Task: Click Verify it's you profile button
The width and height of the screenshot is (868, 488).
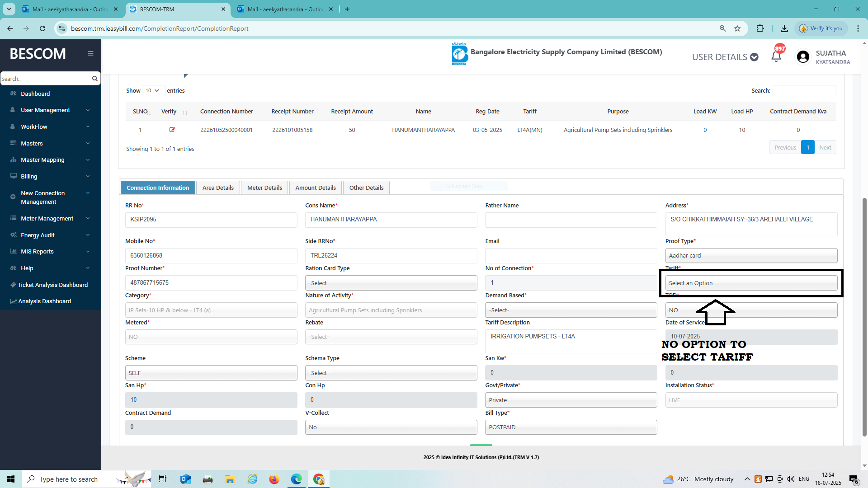Action: click(x=821, y=28)
